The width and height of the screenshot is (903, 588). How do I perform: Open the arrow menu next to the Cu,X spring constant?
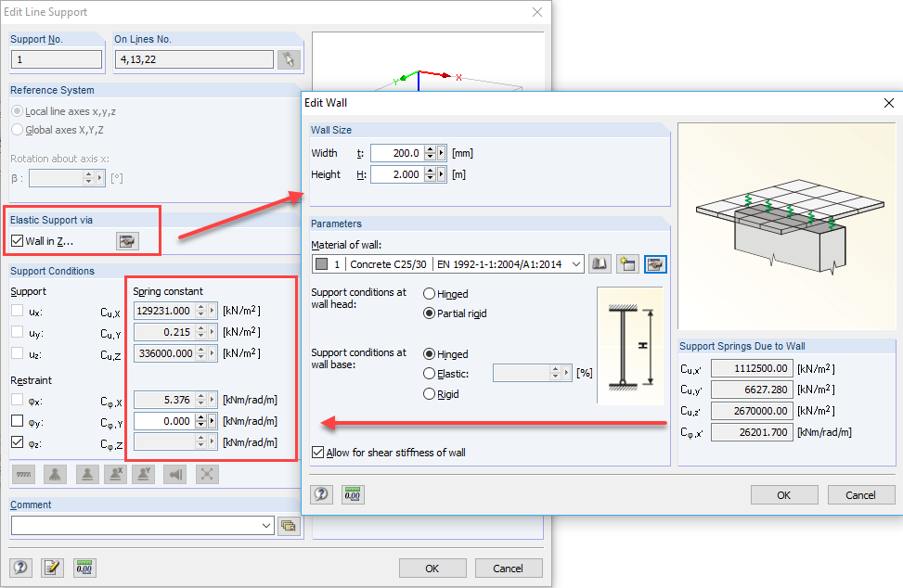coord(213,311)
